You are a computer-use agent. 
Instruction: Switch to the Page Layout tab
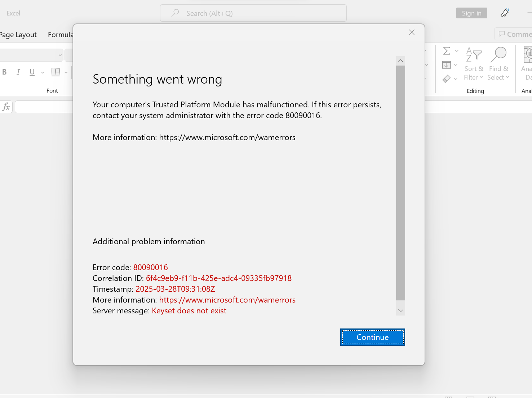pyautogui.click(x=18, y=35)
